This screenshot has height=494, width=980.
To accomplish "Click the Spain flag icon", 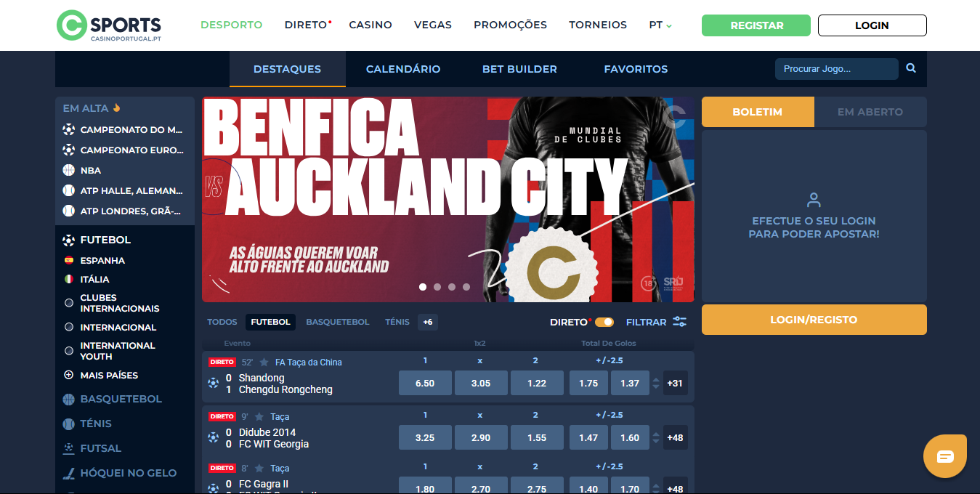I will coord(69,260).
